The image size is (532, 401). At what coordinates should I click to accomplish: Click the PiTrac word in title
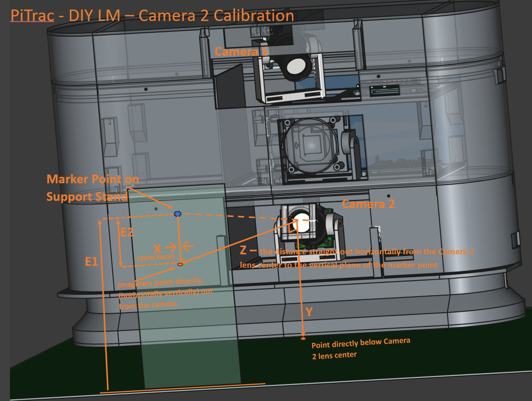(32, 16)
